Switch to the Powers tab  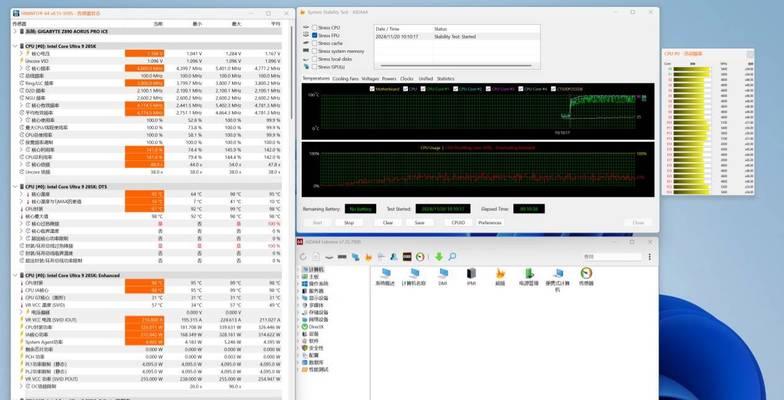coord(389,78)
